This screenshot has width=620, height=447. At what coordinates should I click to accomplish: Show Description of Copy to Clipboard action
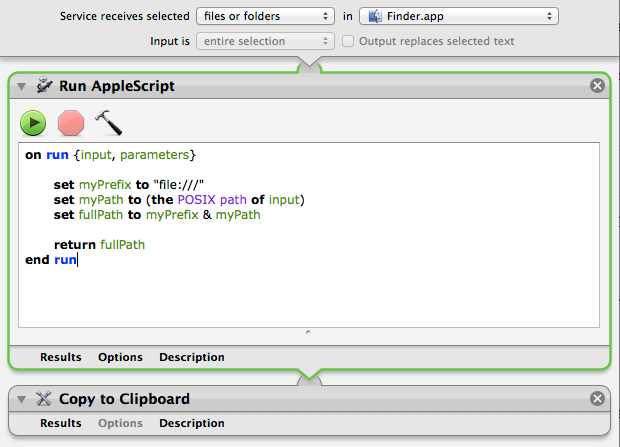click(192, 423)
